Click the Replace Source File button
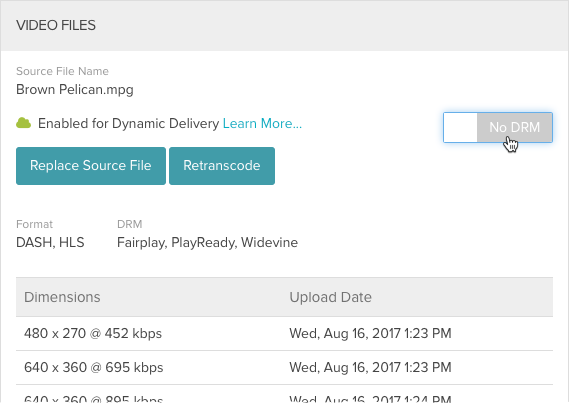The height and width of the screenshot is (404, 569). point(91,166)
